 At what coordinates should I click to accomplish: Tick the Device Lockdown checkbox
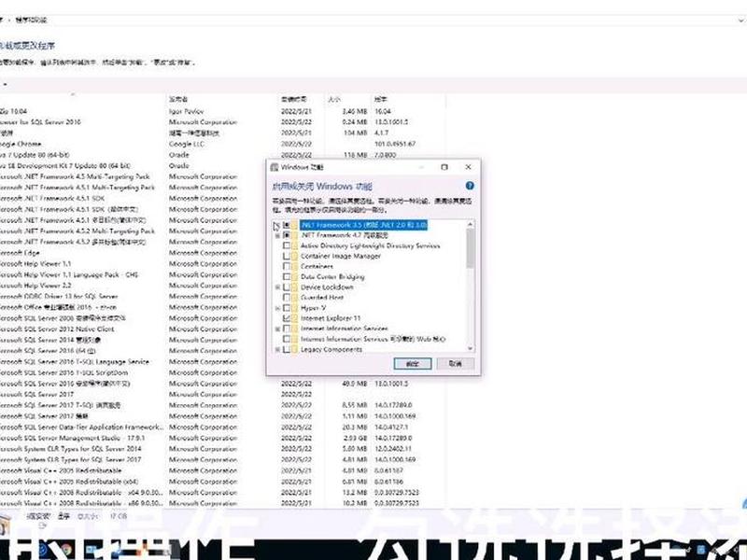287,287
